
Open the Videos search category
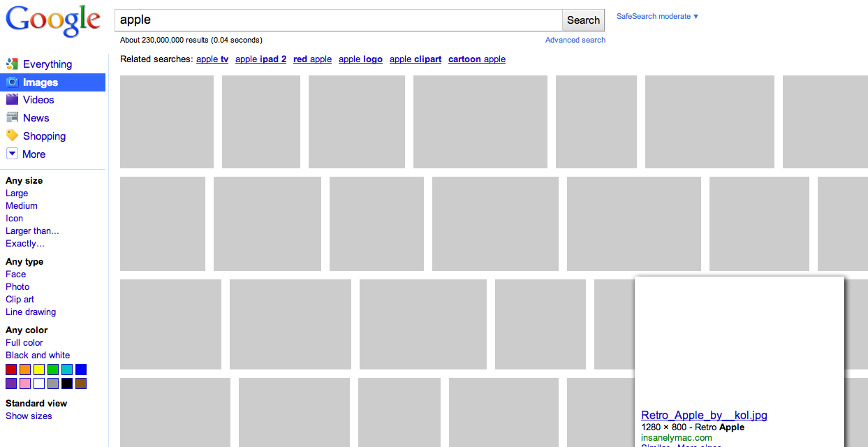tap(38, 100)
